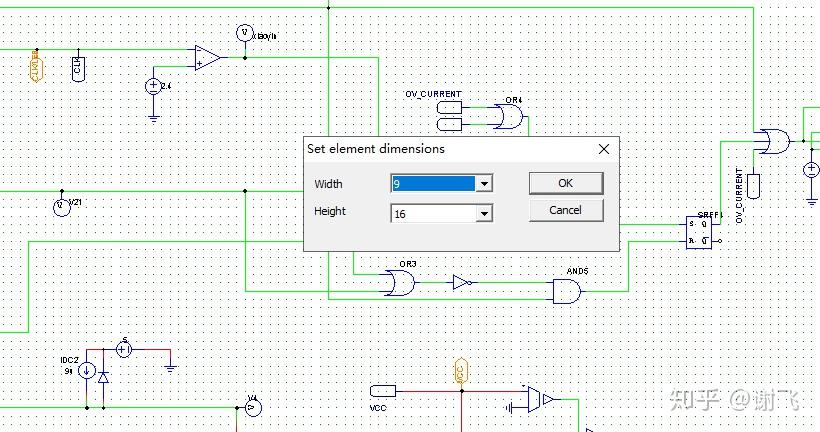
Task: Select the voltage source at far right edge
Action: click(812, 169)
